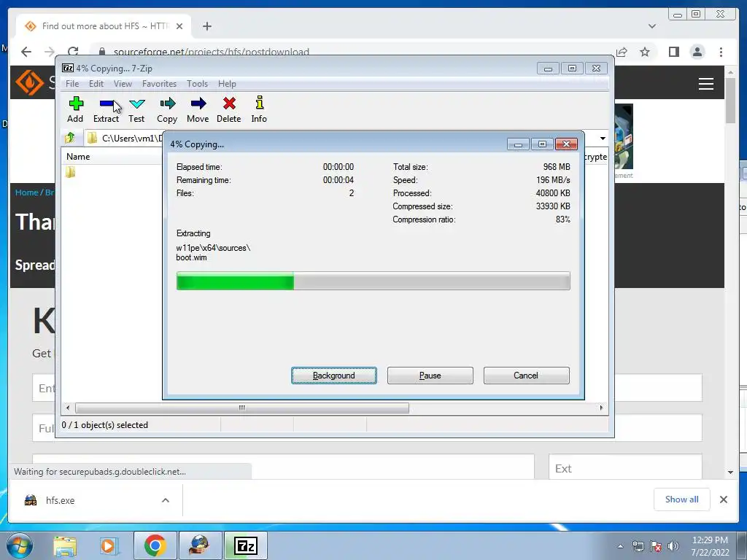Open the Tools menu in 7-Zip
Viewport: 747px width, 560px height.
pos(197,84)
